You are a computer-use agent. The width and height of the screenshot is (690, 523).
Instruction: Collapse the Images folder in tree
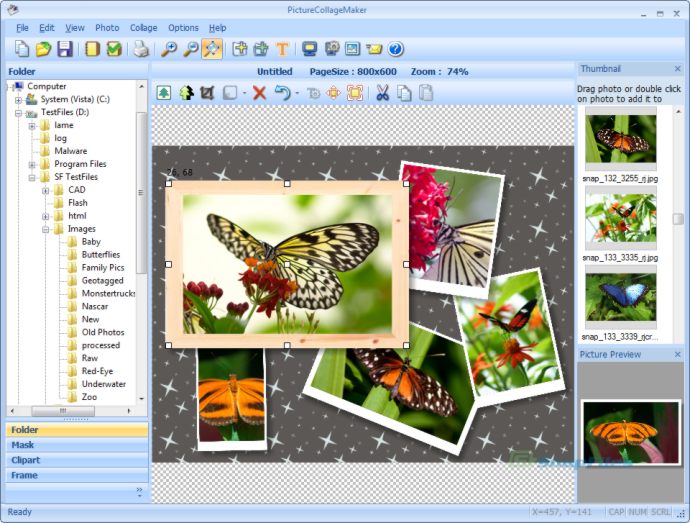click(x=46, y=229)
